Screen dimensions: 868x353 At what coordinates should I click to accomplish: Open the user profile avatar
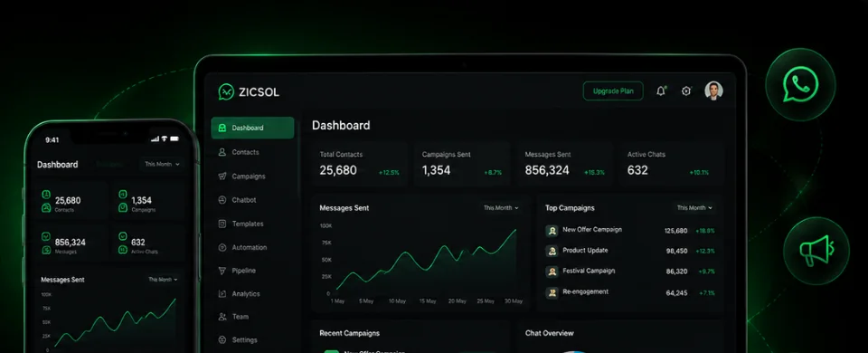pyautogui.click(x=713, y=91)
